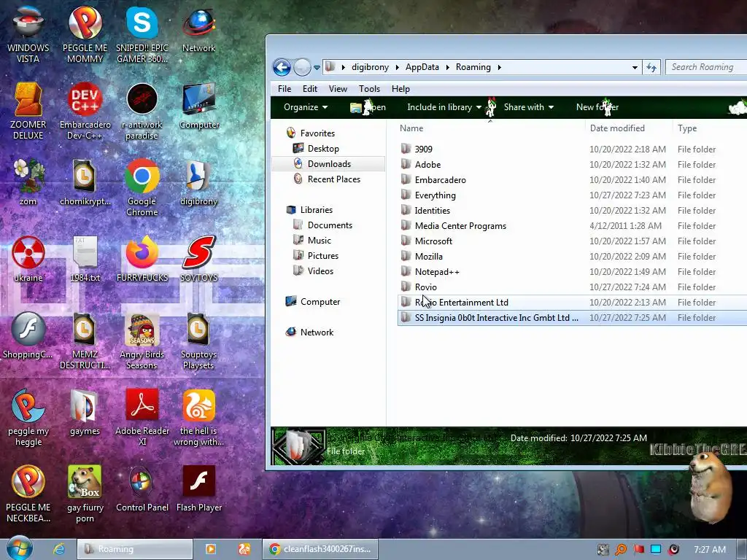Open the address bar history dropdown
Screen dimensions: 747x560
(x=635, y=68)
